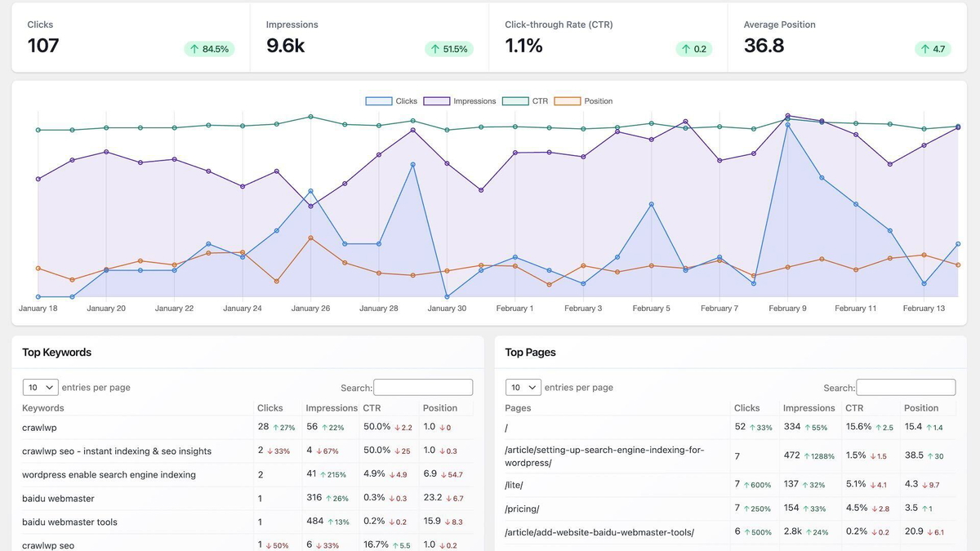Click the homepage '/' entry in Top Pages
The image size is (980, 551).
(x=507, y=427)
